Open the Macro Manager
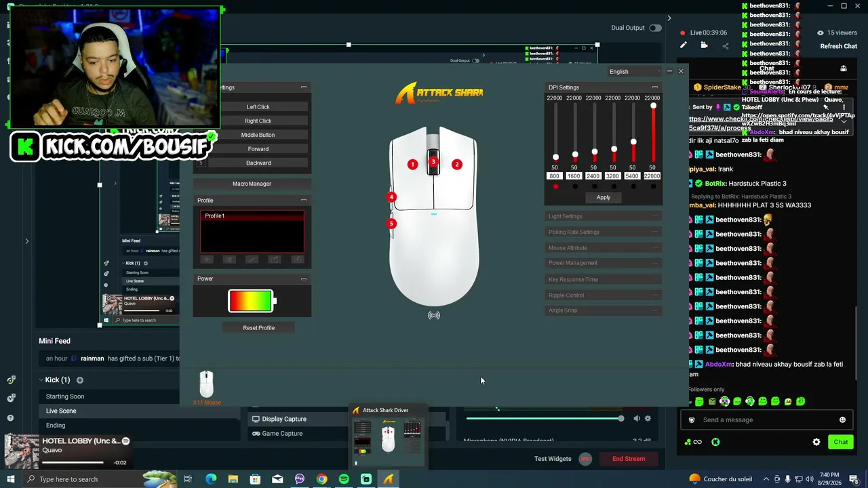The image size is (868, 488). (x=252, y=184)
